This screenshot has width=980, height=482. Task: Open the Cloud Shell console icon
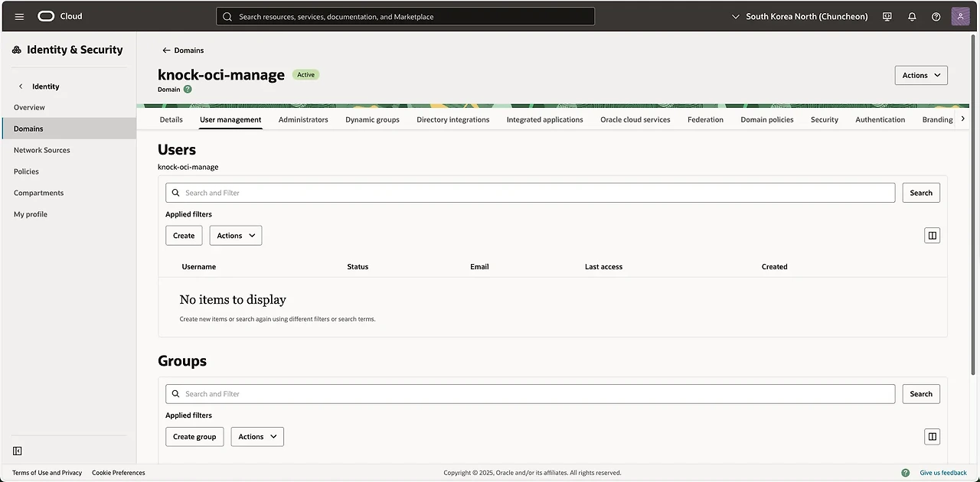(x=887, y=16)
